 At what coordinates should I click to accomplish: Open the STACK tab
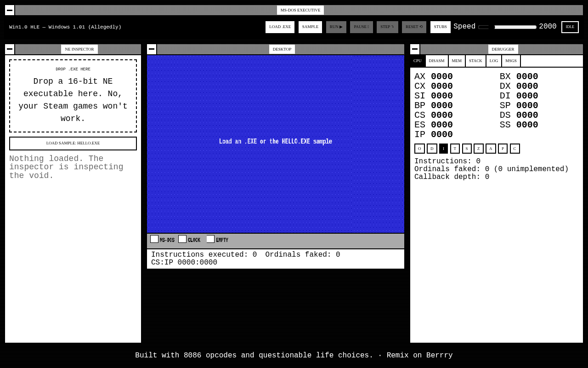tap(475, 61)
